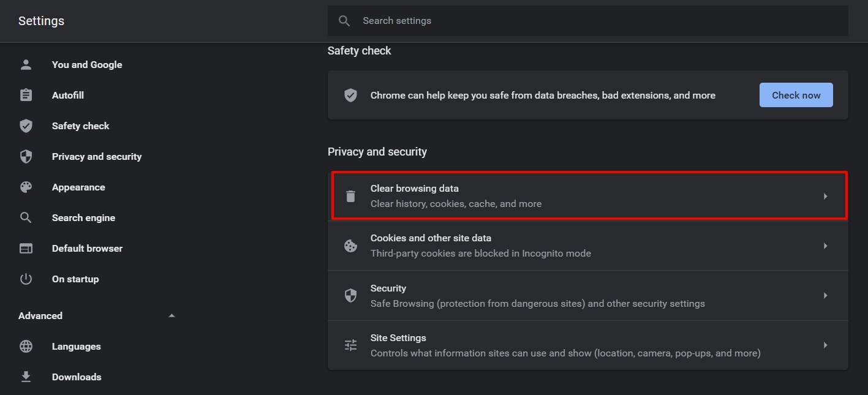Expand Cookies and other site data arrow

[825, 246]
